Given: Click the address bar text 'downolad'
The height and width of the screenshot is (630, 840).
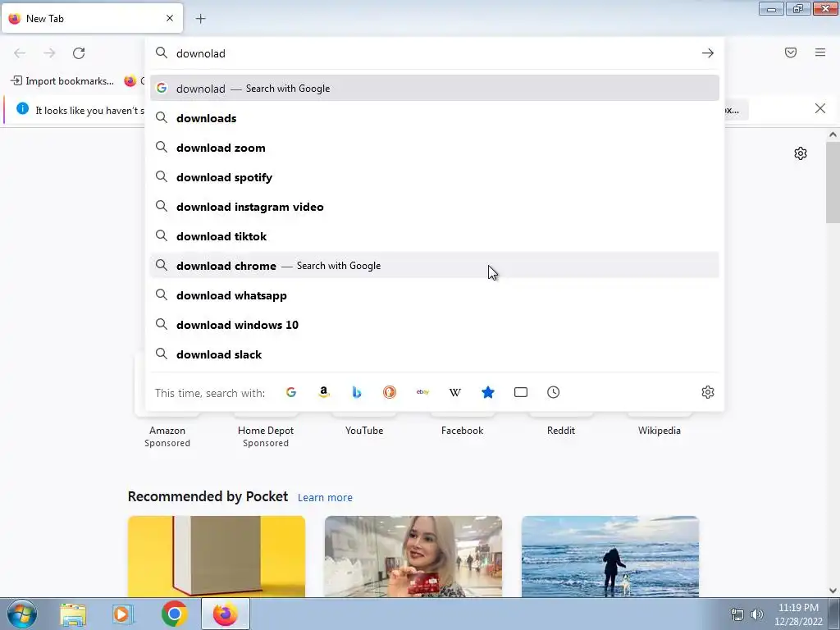Looking at the screenshot, I should (x=201, y=53).
